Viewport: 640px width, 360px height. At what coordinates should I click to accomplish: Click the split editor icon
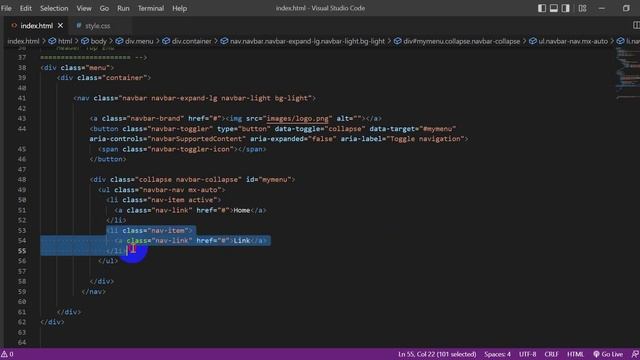636,25
